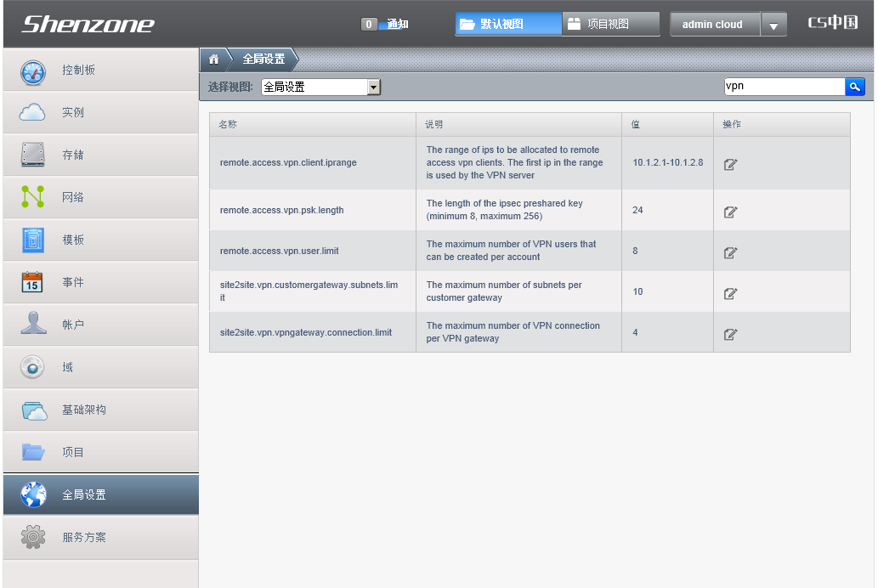Open 服务方案 service offerings
878x588 pixels.
(83, 537)
